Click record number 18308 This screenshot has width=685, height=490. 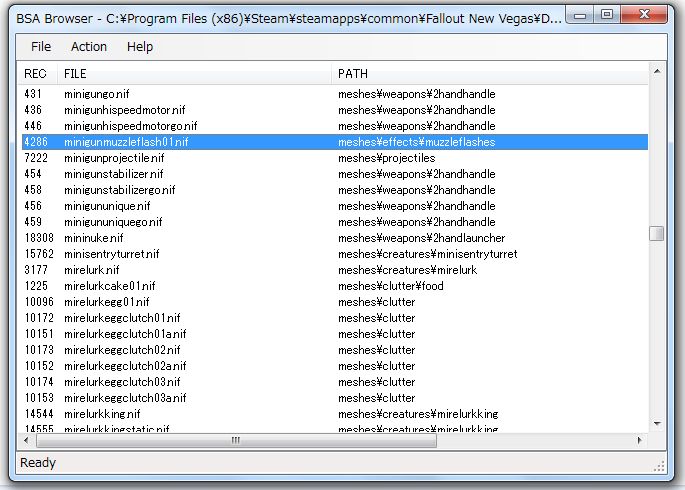click(39, 238)
